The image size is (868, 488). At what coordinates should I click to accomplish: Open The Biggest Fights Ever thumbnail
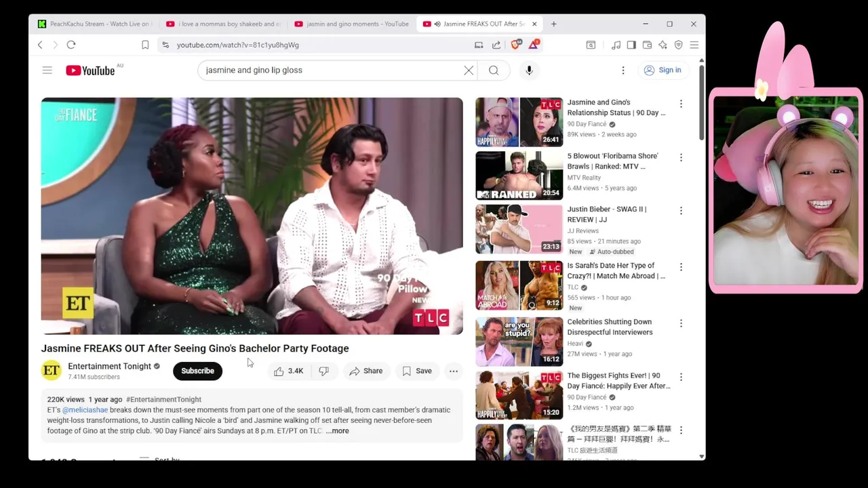coord(519,395)
